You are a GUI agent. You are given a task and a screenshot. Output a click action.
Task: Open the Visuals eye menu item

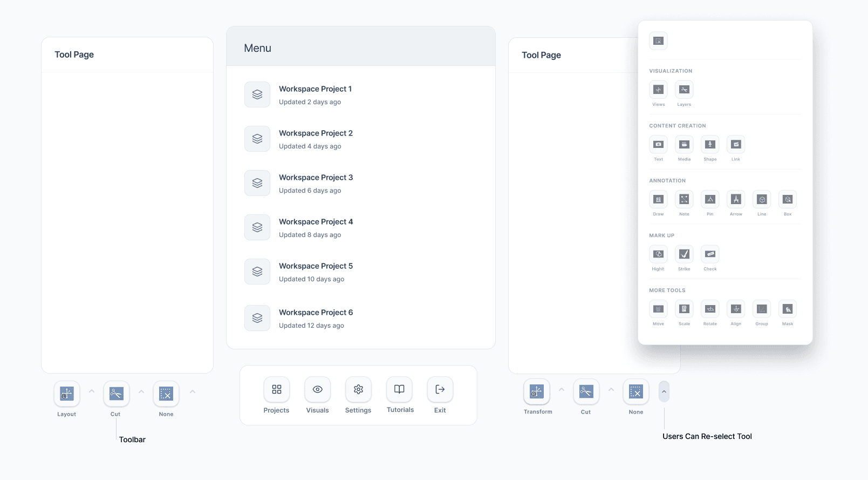point(318,389)
